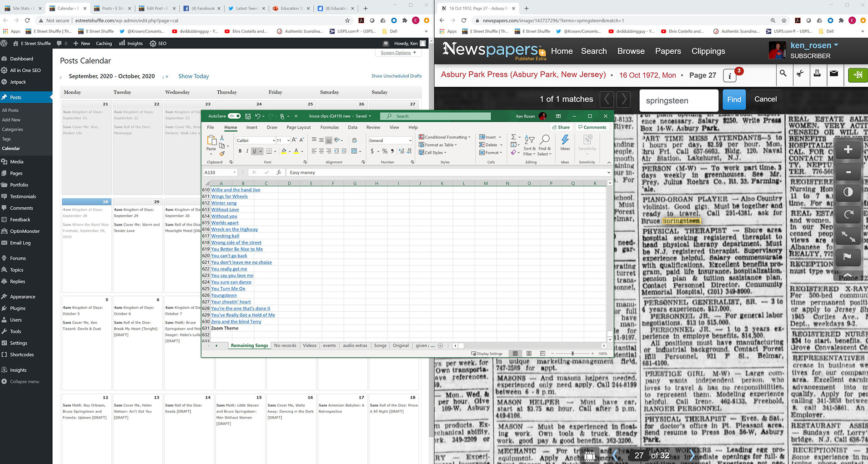Toggle AutoSave switch in Excel

[x=234, y=116]
